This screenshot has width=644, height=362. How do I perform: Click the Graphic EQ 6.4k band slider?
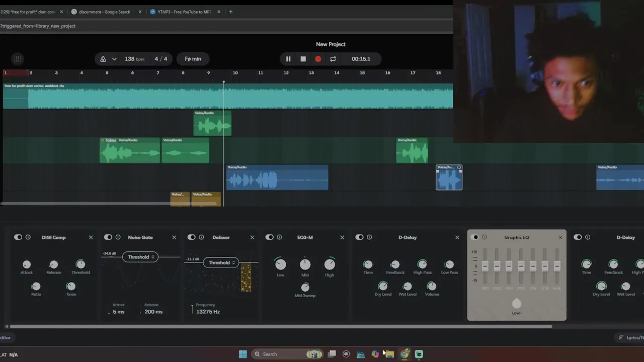(557, 266)
